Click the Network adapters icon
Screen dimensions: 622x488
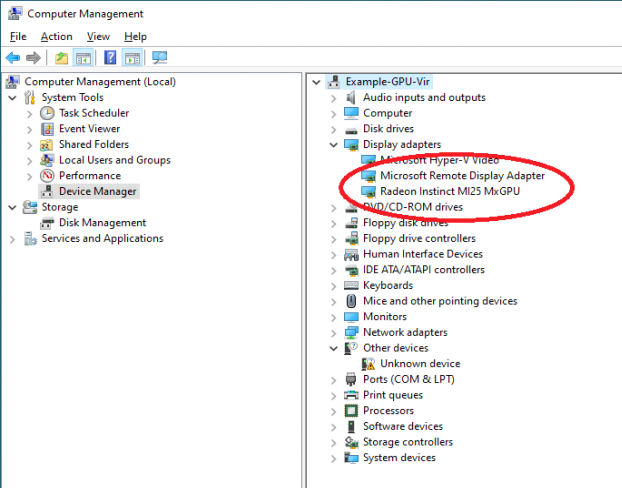coord(351,332)
